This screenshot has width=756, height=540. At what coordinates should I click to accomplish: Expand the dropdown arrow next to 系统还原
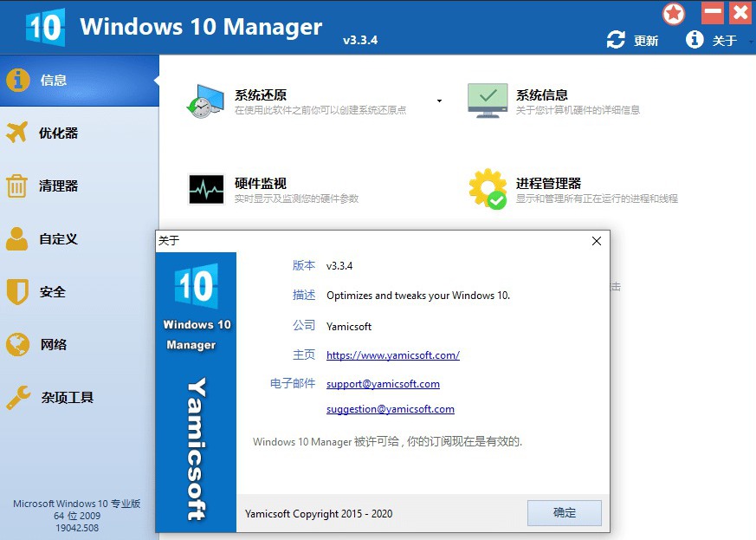coord(439,101)
